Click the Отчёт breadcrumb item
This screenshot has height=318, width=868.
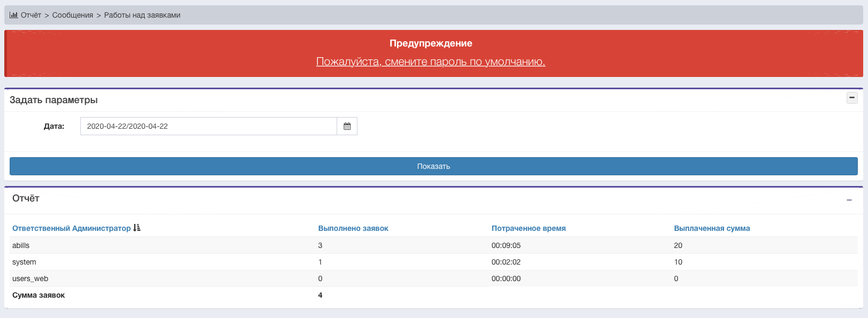[31, 15]
